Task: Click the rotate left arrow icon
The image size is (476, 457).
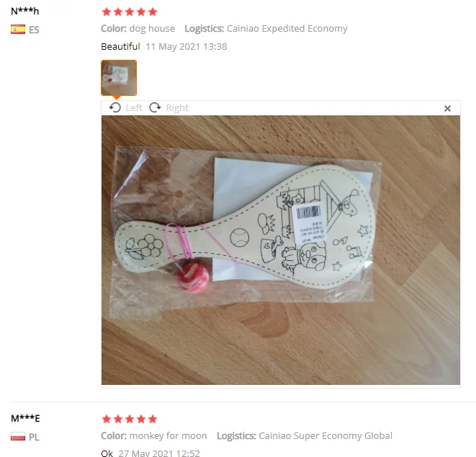Action: 115,107
